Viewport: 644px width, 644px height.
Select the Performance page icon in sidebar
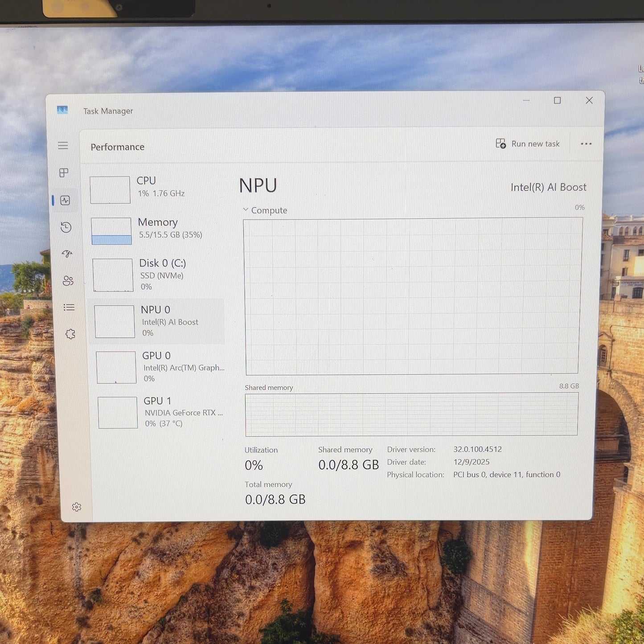point(66,201)
